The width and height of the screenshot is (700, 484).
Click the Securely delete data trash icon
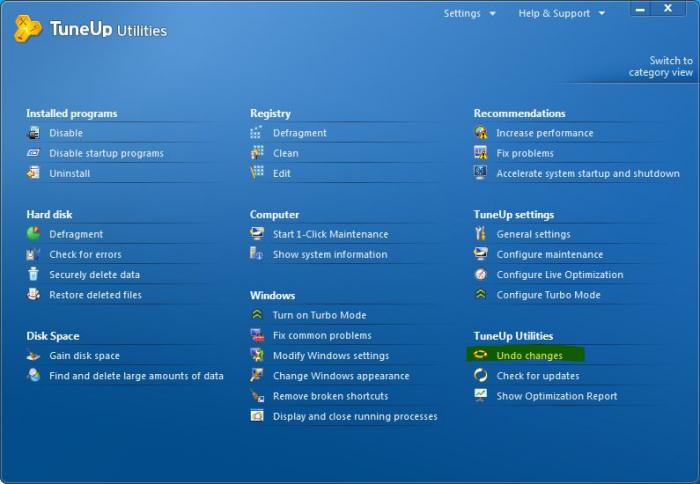(x=33, y=274)
